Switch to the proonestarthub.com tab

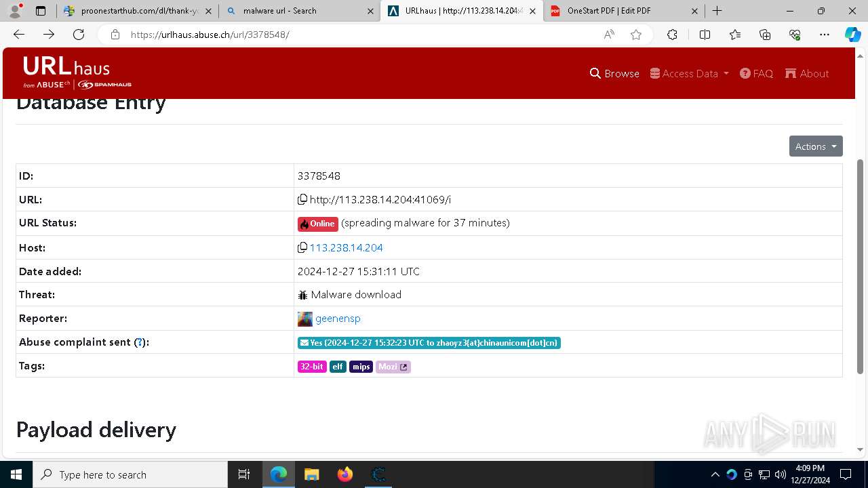coord(136,11)
